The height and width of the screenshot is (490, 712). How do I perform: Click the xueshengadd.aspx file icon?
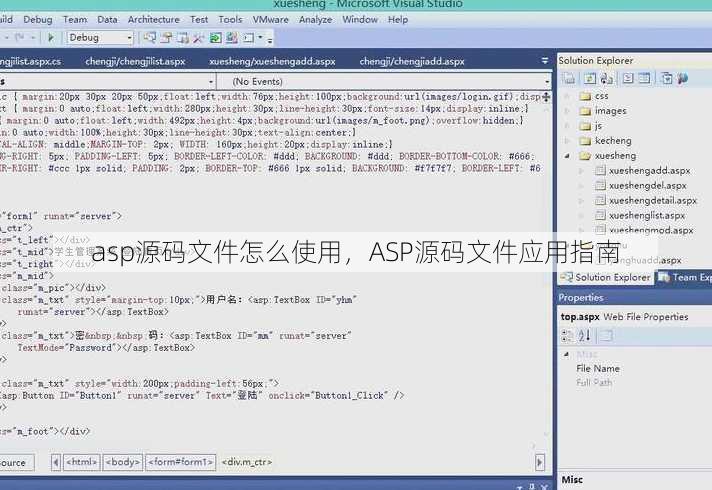click(600, 170)
